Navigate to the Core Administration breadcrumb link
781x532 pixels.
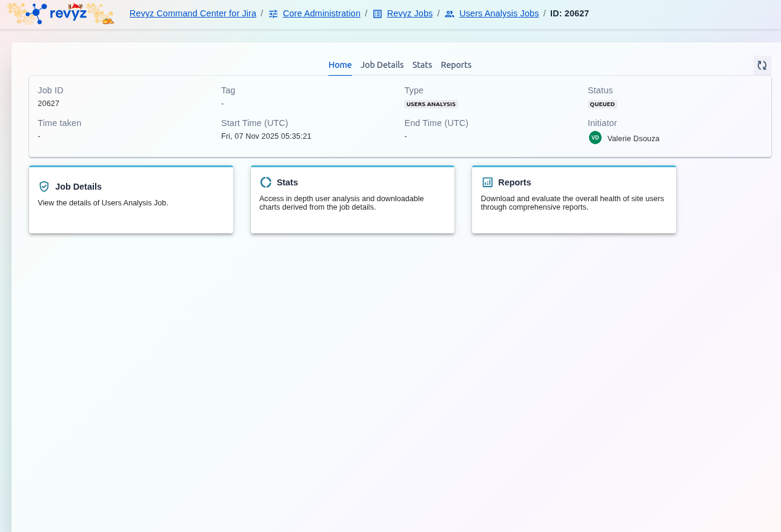pos(321,13)
